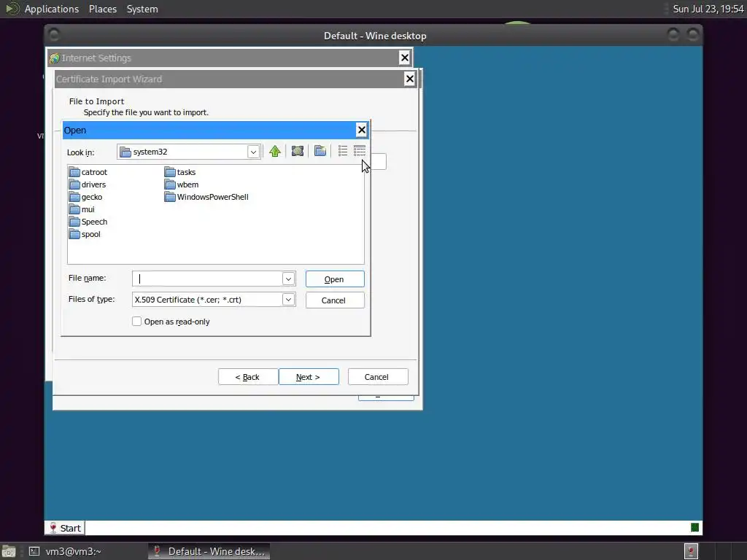Select the catroot folder icon
This screenshot has height=560, width=747.
coord(74,172)
